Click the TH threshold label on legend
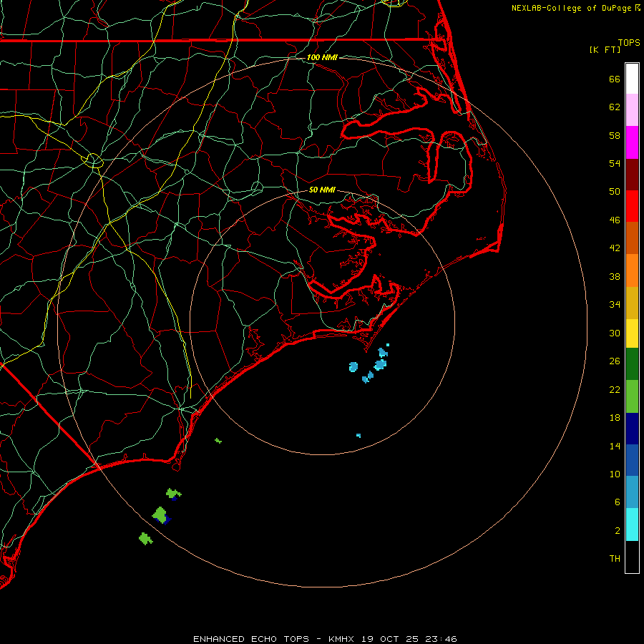 point(615,559)
